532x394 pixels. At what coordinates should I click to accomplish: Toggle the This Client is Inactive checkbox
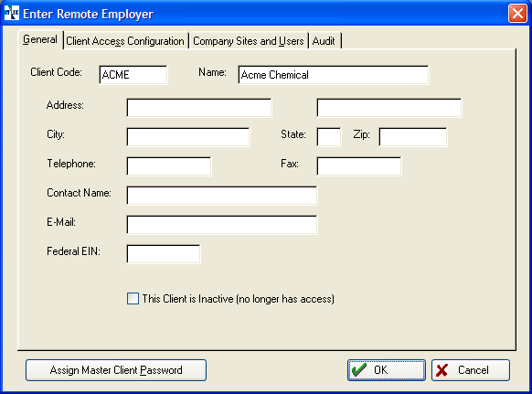coord(133,299)
